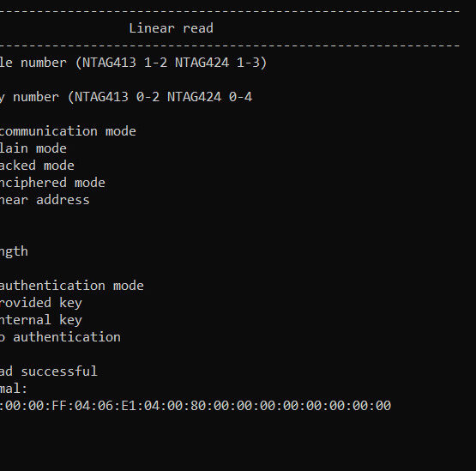Click the E1 byte in the hex output
Screen dimensions: 476x471
[x=129, y=406]
